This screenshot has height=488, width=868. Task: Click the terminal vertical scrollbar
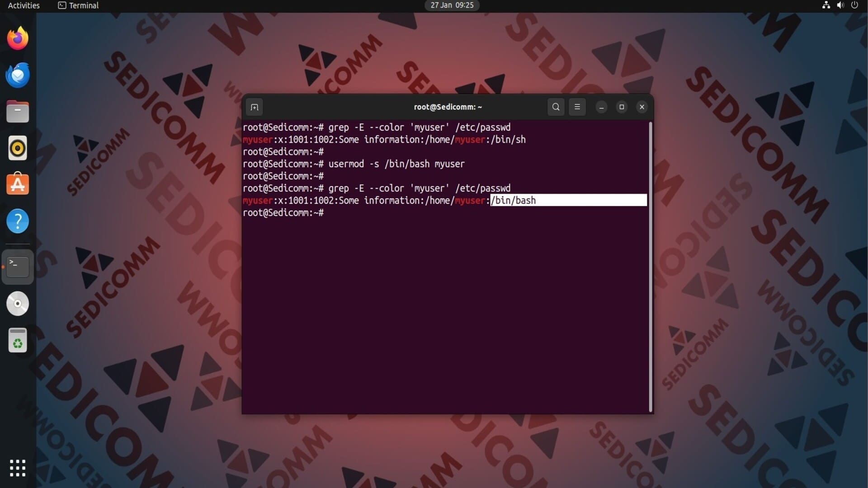(x=651, y=267)
